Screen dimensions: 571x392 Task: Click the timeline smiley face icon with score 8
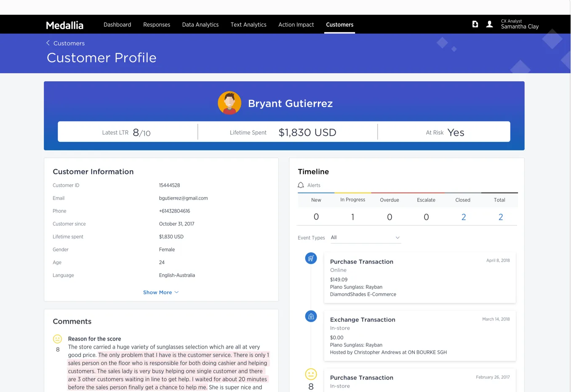311,374
